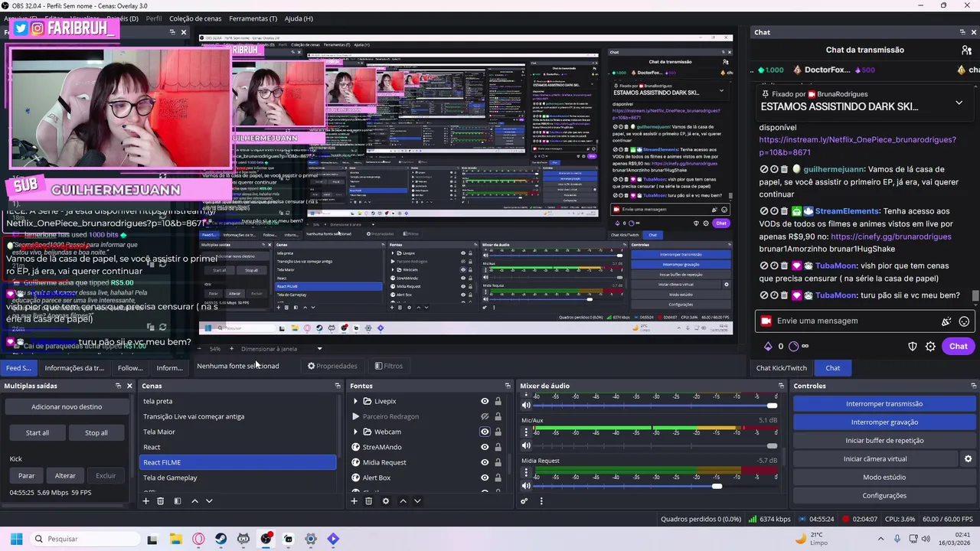
Task: Hide the StreAMAndo source
Action: 485,447
